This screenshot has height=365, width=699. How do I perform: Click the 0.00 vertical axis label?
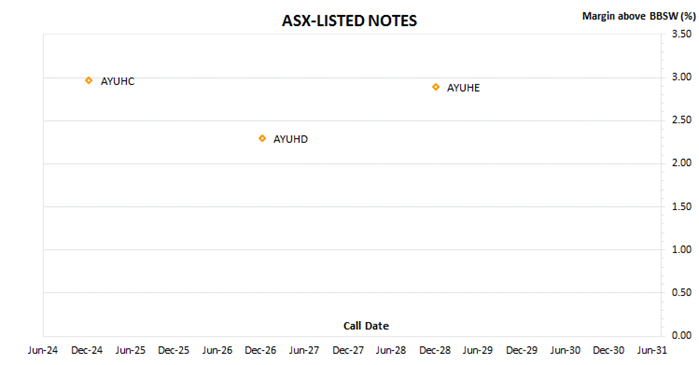[x=682, y=335]
